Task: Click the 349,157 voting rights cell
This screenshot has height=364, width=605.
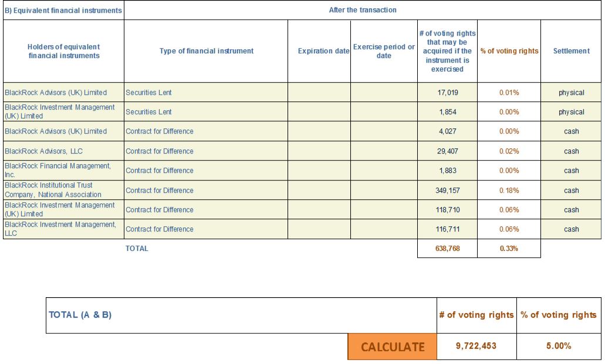Action: tap(447, 190)
